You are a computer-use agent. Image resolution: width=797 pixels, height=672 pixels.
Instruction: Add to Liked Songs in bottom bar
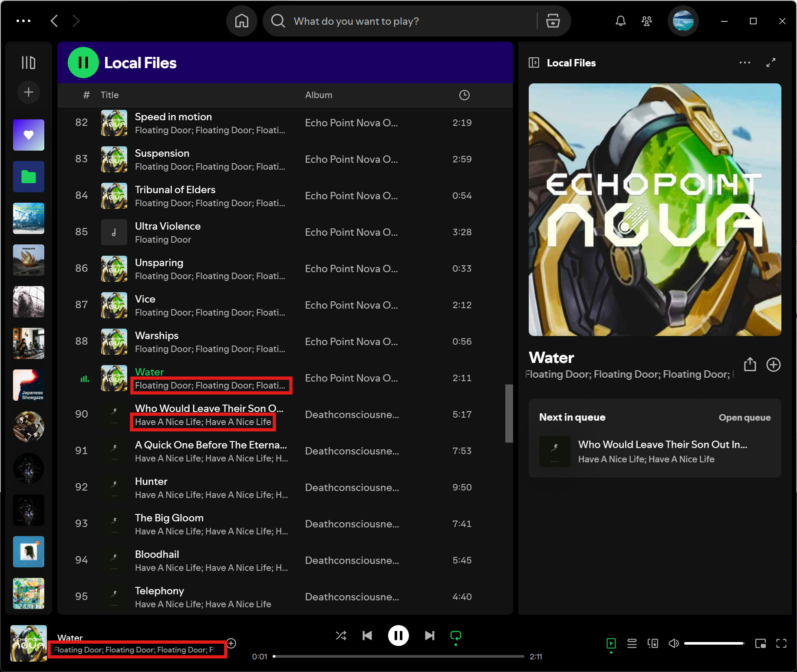232,643
